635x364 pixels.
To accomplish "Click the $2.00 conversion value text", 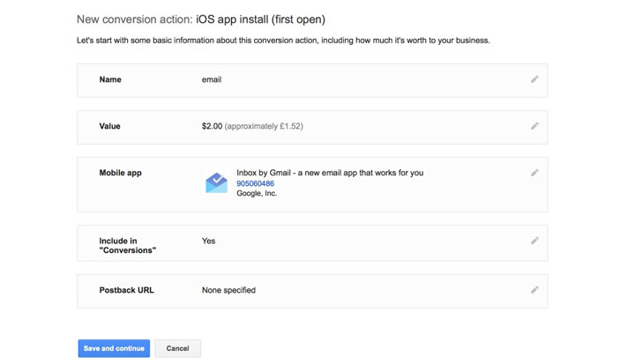I will point(212,126).
